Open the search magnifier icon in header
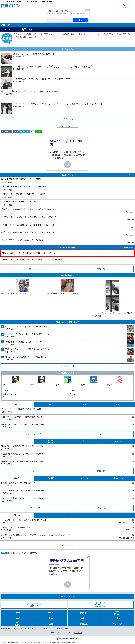Image resolution: width=135 pixels, height=644 pixels. click(x=124, y=5)
